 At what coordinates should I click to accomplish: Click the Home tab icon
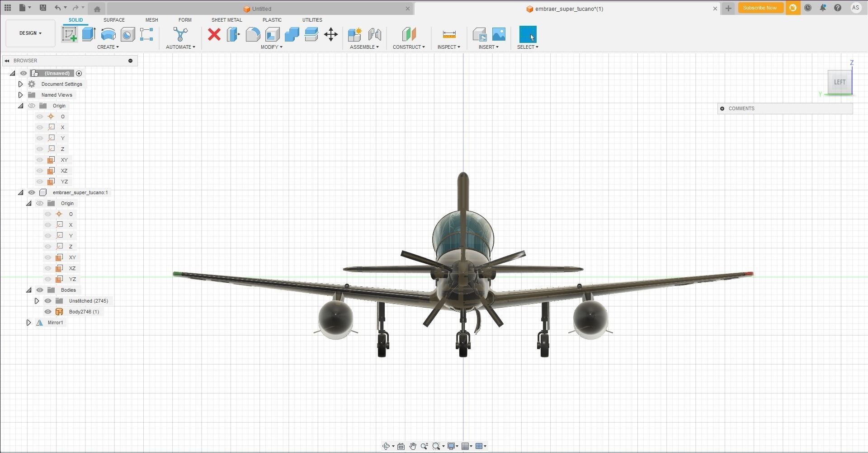tap(97, 9)
